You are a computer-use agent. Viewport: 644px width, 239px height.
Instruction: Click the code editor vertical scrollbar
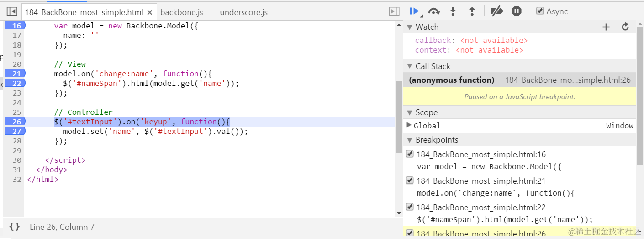click(399, 117)
